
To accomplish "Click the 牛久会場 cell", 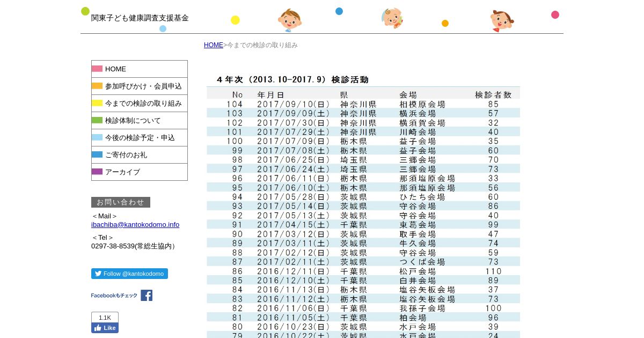I will 418,243.
